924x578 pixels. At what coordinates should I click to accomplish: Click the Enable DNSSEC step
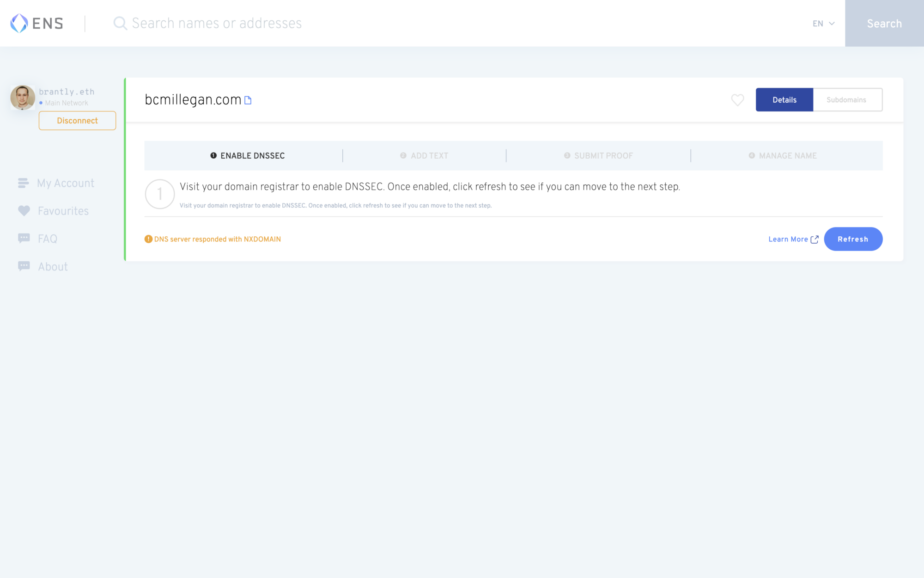[248, 156]
